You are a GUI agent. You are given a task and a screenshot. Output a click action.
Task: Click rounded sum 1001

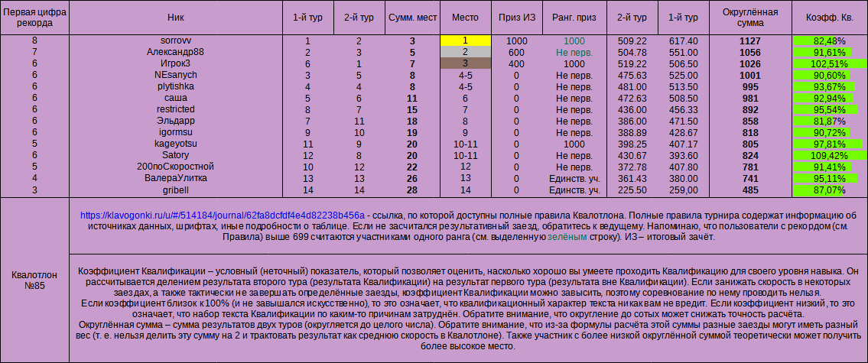(x=750, y=75)
